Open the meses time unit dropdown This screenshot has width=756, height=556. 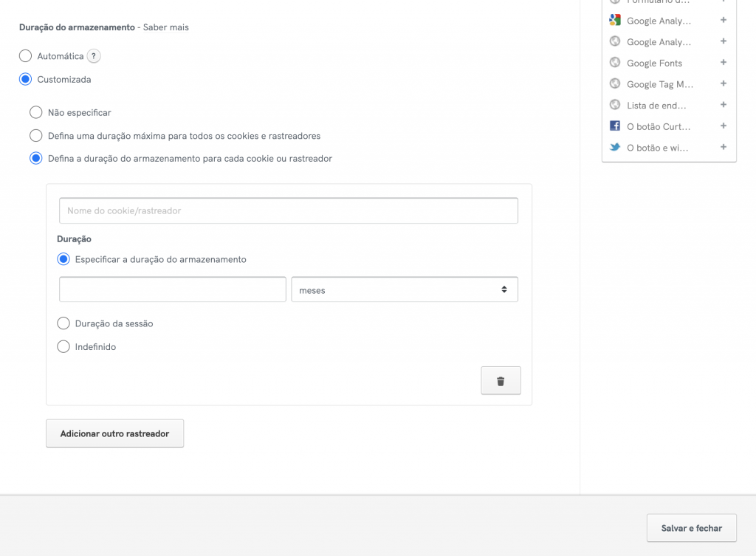point(405,289)
